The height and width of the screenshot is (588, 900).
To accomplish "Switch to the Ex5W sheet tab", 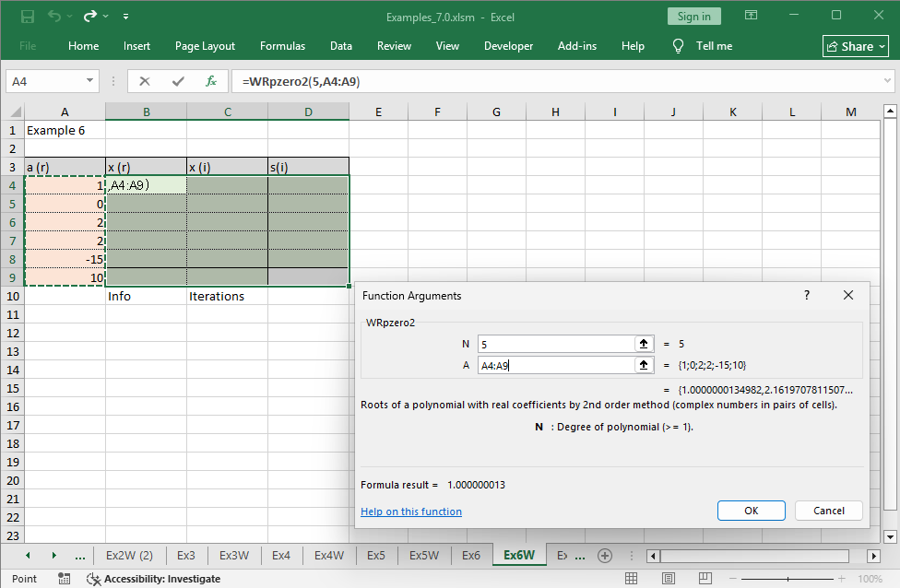I will 424,556.
